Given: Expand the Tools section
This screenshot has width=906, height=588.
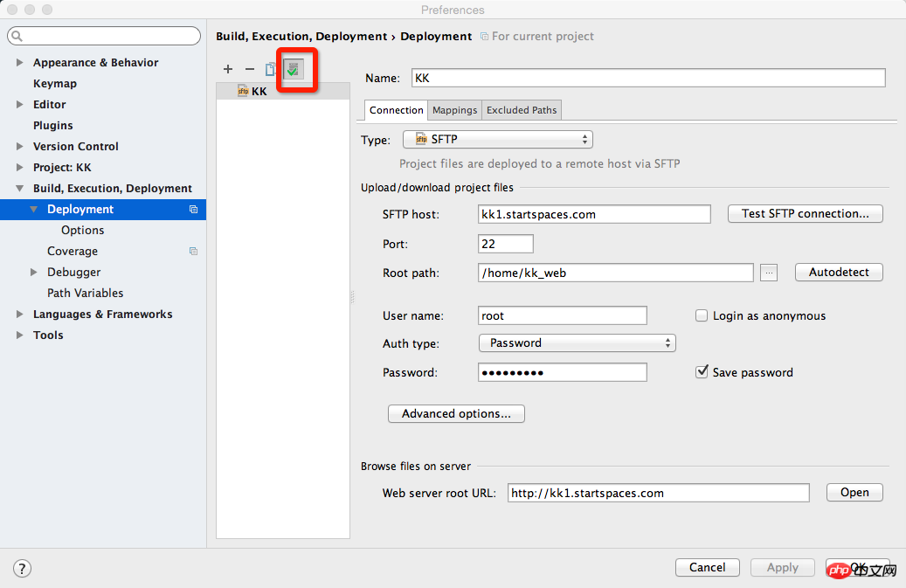Looking at the screenshot, I should (19, 335).
